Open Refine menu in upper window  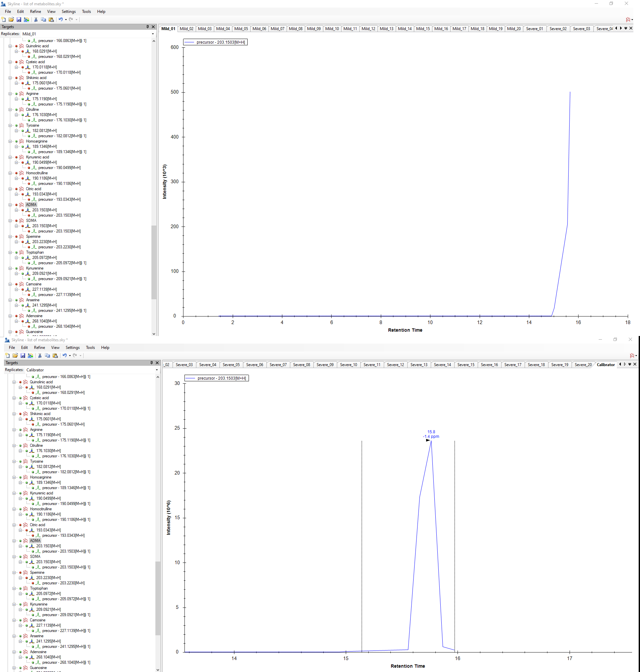pyautogui.click(x=35, y=12)
